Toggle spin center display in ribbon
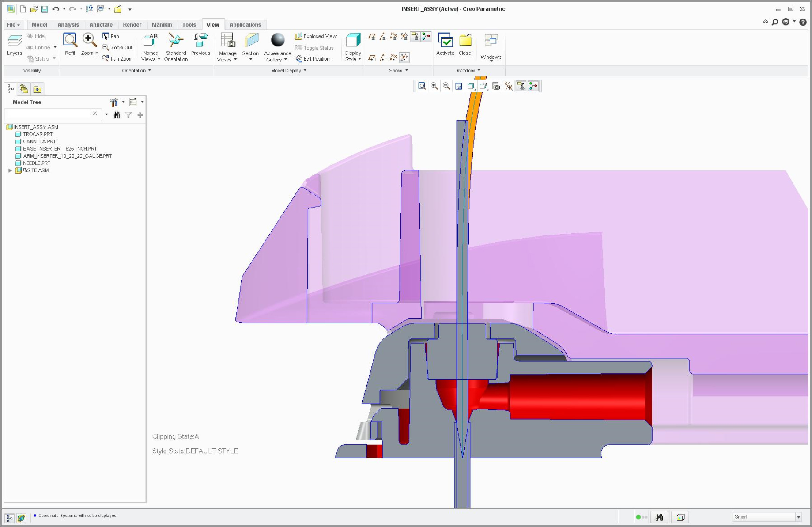This screenshot has height=527, width=812. tap(426, 37)
